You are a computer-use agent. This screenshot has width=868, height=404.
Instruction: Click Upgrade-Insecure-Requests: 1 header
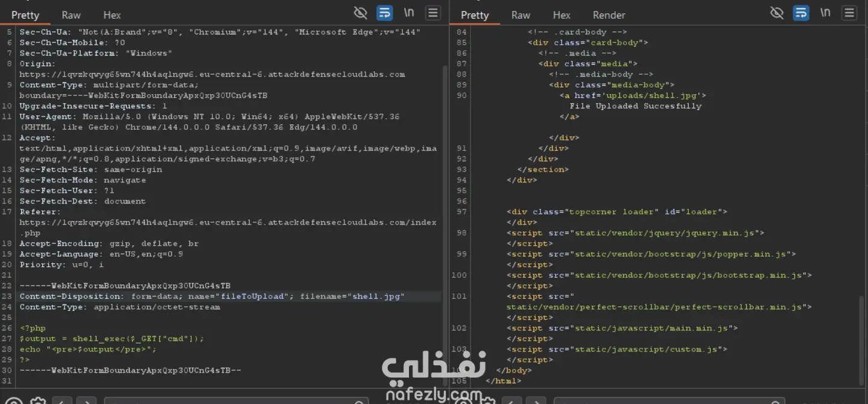pos(93,106)
